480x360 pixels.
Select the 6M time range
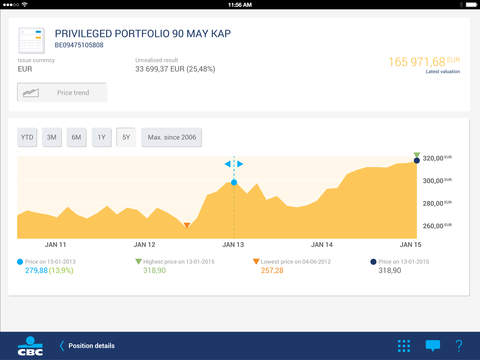[x=76, y=137]
